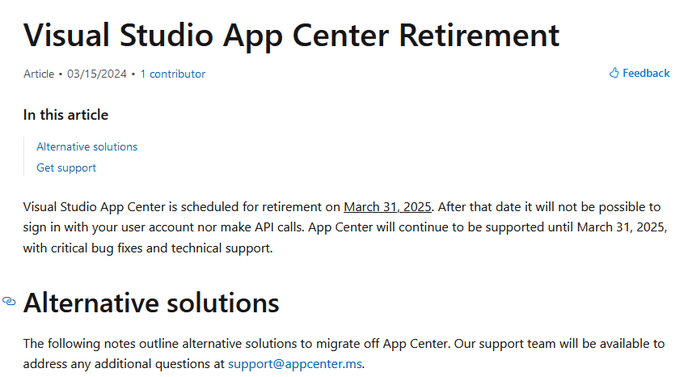Click the In this article heading
The height and width of the screenshot is (377, 680).
pos(65,115)
